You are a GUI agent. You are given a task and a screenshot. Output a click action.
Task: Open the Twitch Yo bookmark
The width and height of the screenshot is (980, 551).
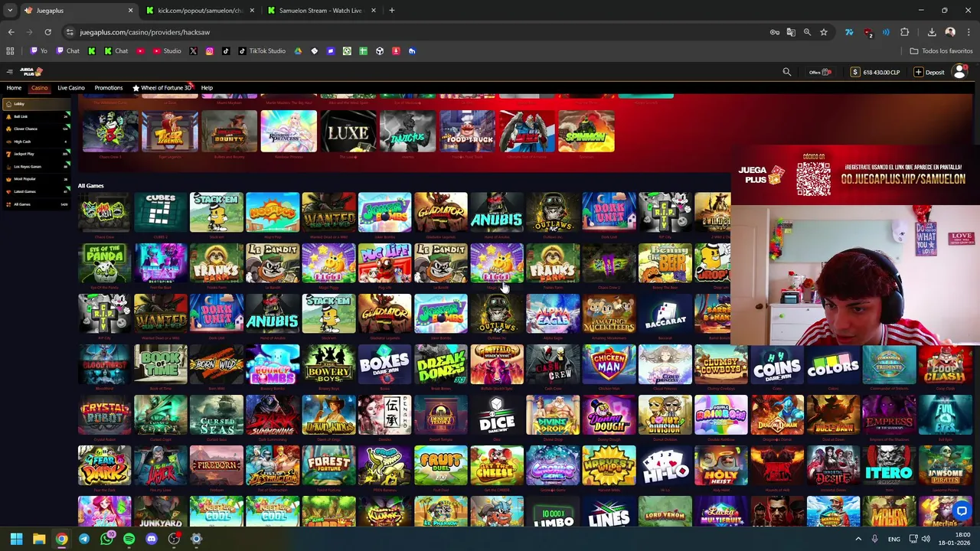coord(38,51)
